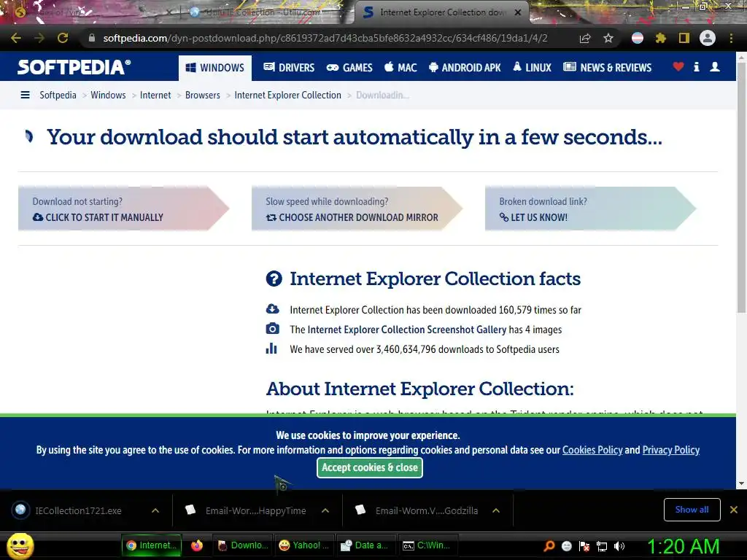Click to start download manually

pos(124,209)
